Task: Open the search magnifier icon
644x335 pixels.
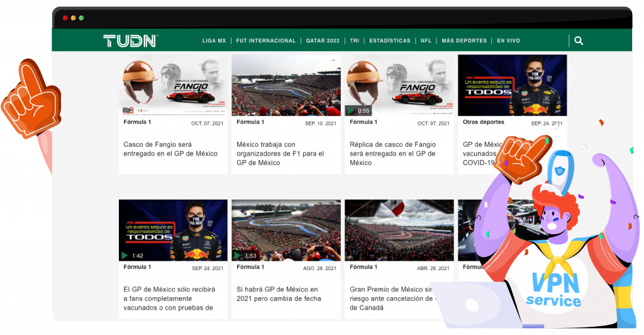Action: 579,41
